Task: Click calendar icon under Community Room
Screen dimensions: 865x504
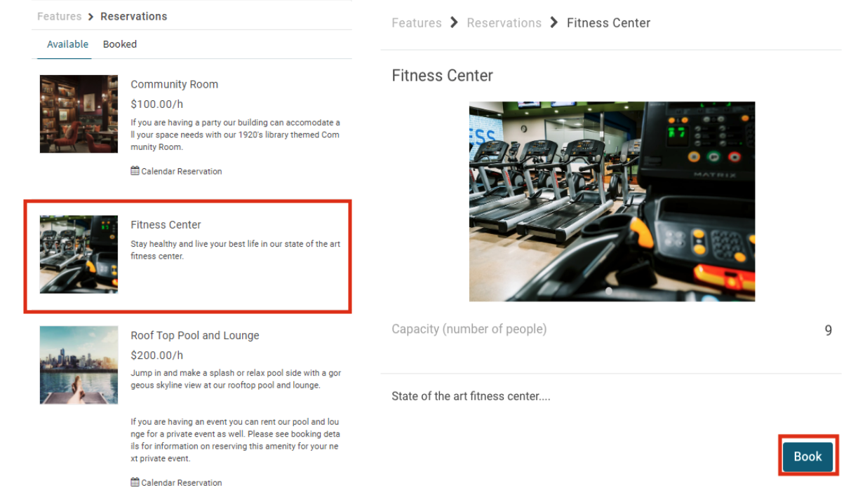Action: coord(135,171)
